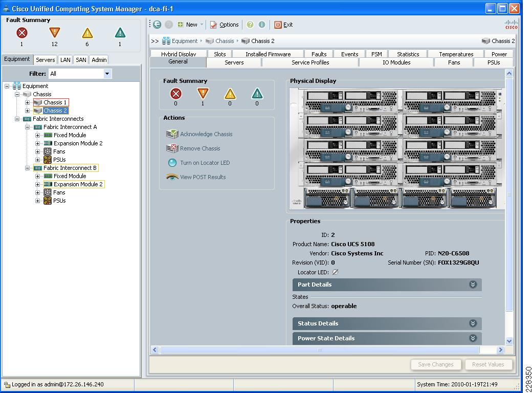Collapse the Fabric Interconnect B node

(28, 168)
